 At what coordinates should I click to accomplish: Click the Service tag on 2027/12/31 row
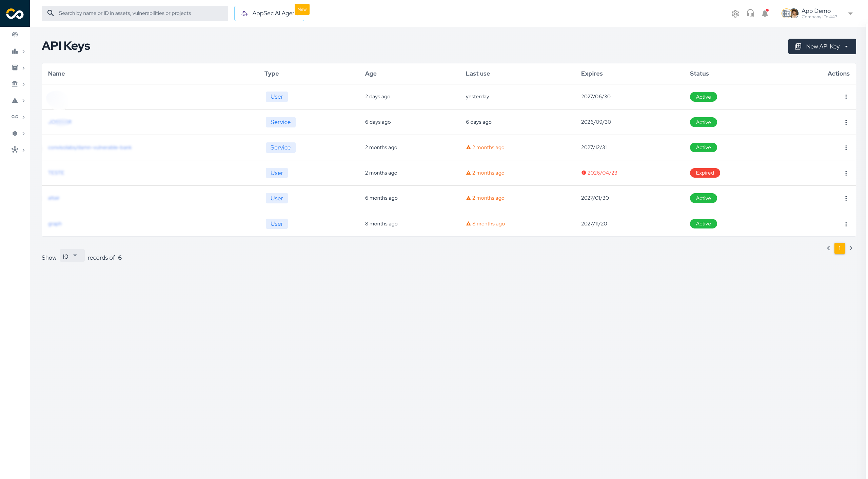pos(280,147)
